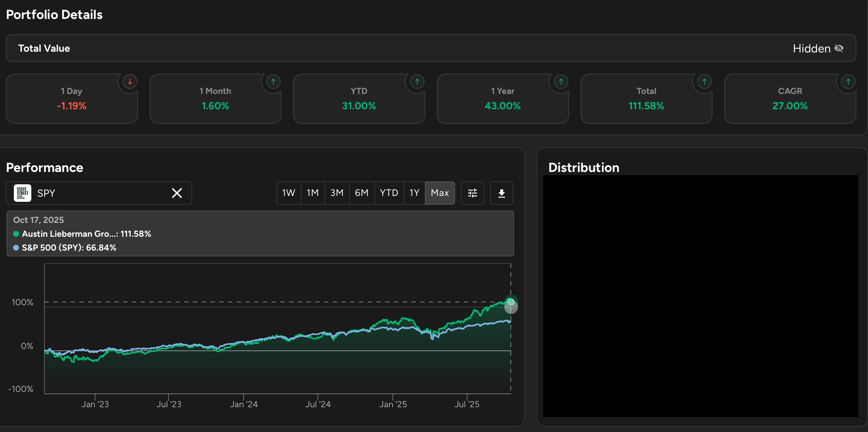Image resolution: width=868 pixels, height=432 pixels.
Task: Click the 1 Year 43.00% card
Action: pos(502,99)
